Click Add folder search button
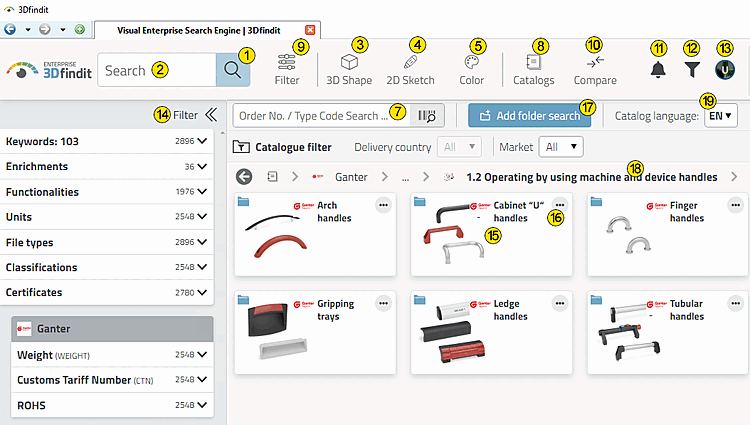Viewport: 750px width, 425px height. coord(529,116)
